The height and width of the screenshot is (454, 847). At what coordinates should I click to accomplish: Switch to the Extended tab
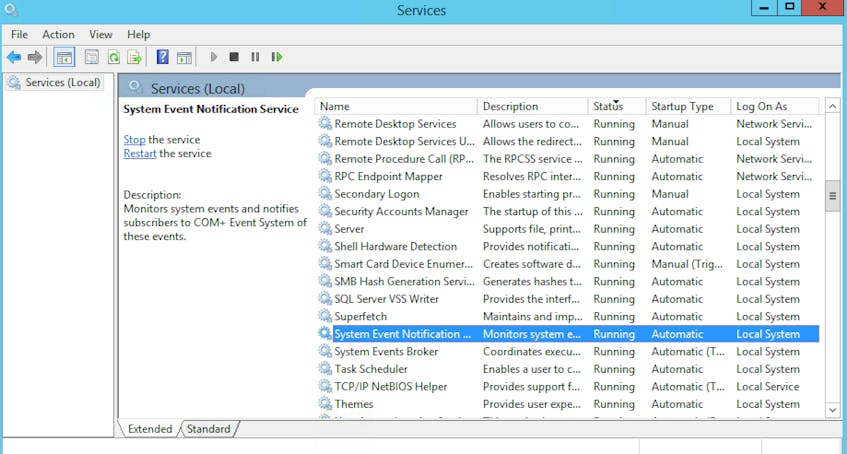click(150, 429)
